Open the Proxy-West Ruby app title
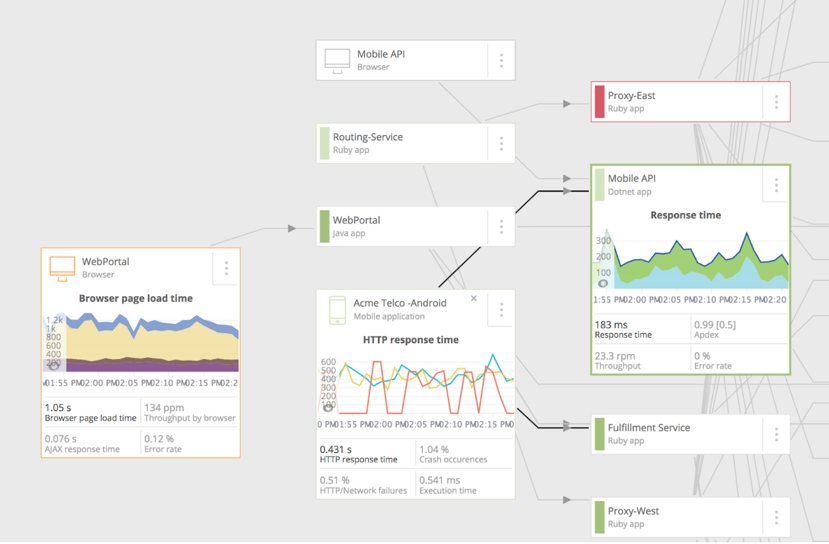 (x=633, y=511)
